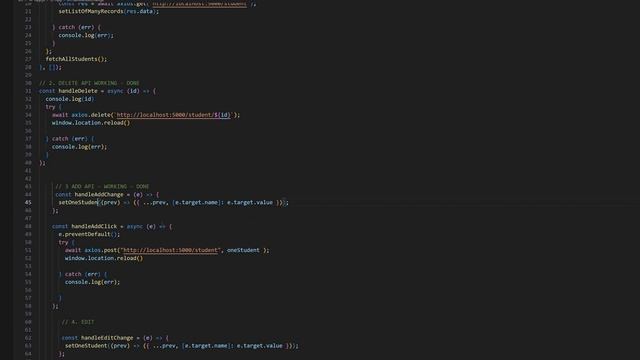Viewport: 640px width, 360px height.
Task: Click handleAddChange function name
Action: coord(99,195)
